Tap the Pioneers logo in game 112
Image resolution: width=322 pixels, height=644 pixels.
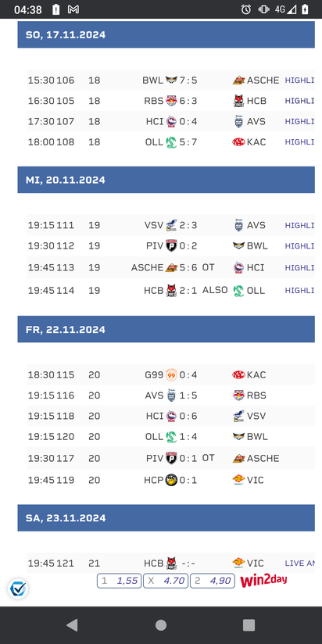click(171, 245)
